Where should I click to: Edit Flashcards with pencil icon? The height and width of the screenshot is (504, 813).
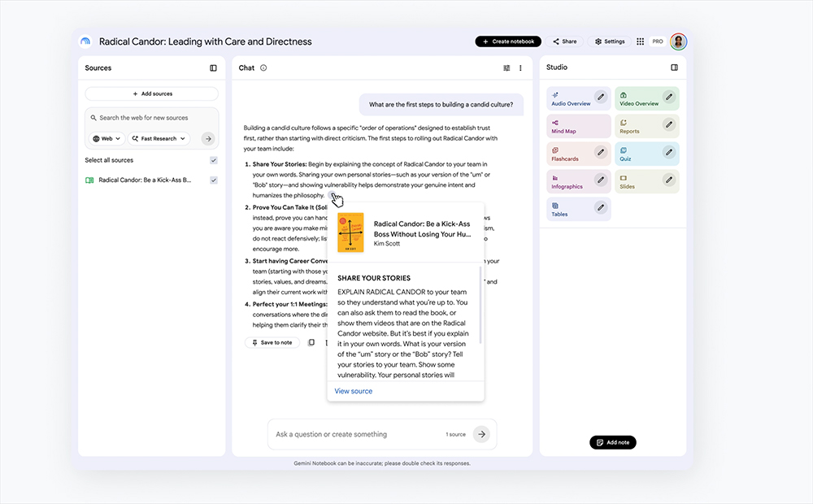click(601, 153)
